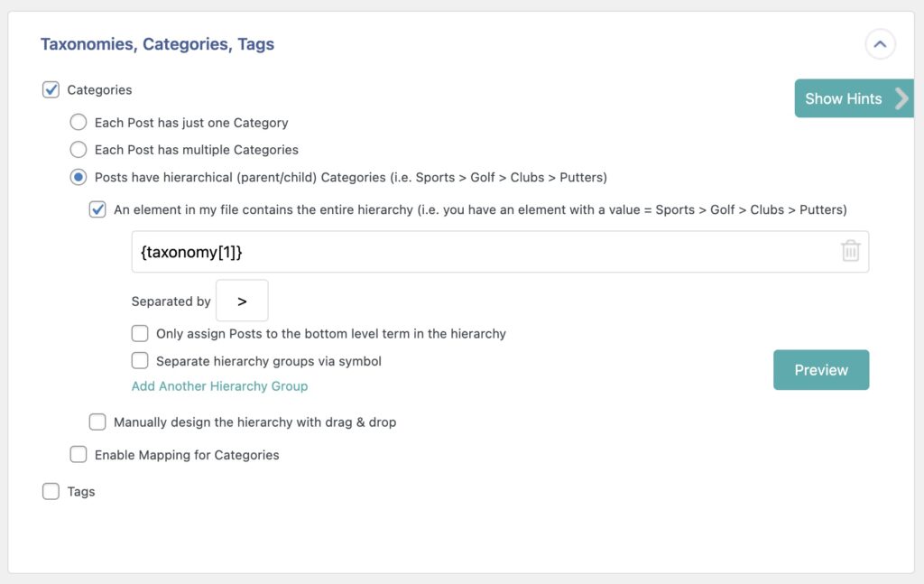
Task: Uncheck the Categories checkbox
Action: (50, 89)
